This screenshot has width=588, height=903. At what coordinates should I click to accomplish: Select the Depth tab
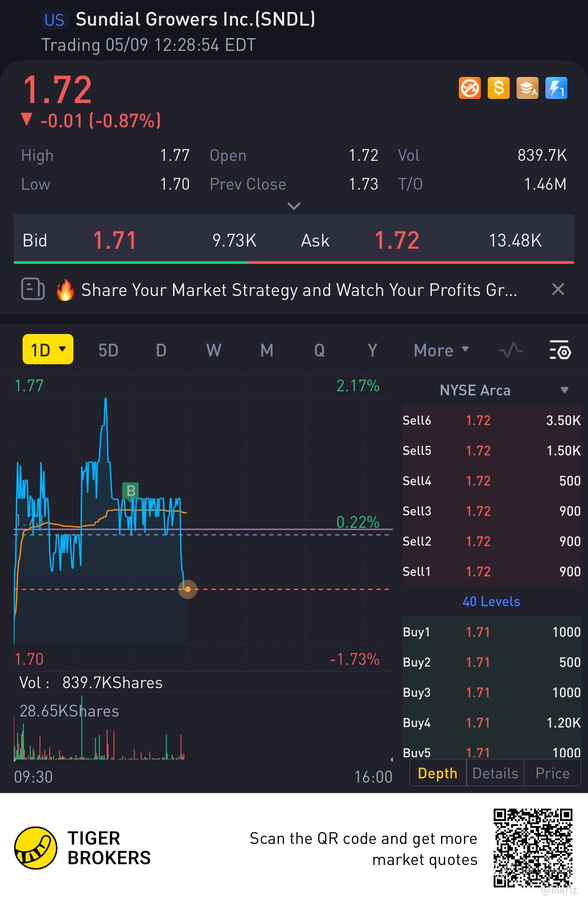pos(438,773)
